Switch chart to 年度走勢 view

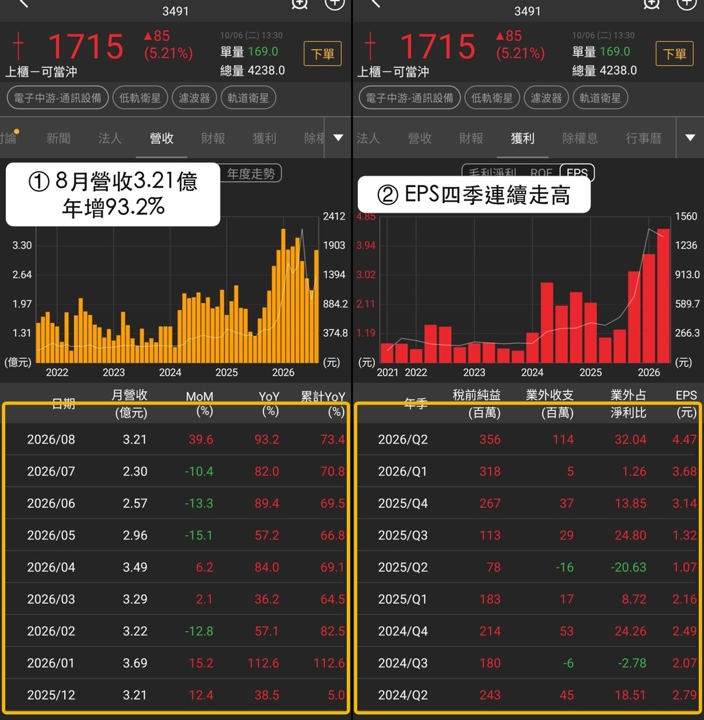[251, 174]
